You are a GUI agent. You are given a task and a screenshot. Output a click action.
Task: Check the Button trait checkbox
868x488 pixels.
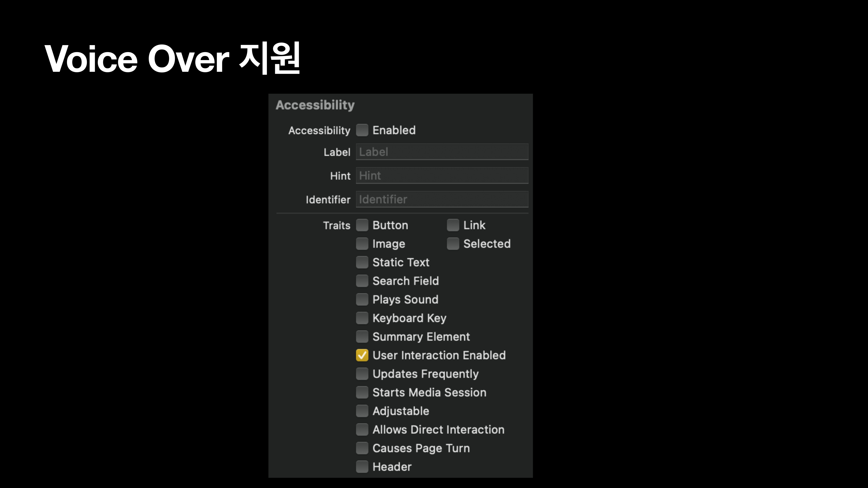coord(362,225)
